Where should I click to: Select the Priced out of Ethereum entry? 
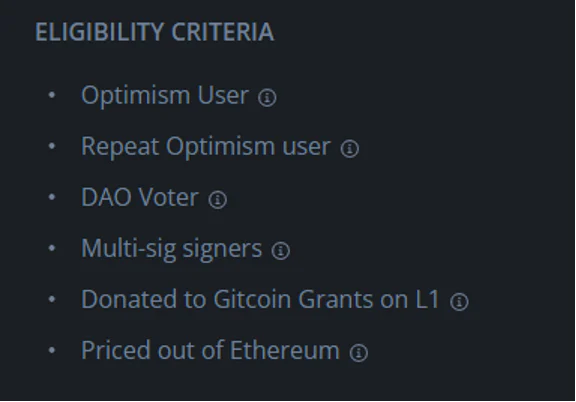210,350
